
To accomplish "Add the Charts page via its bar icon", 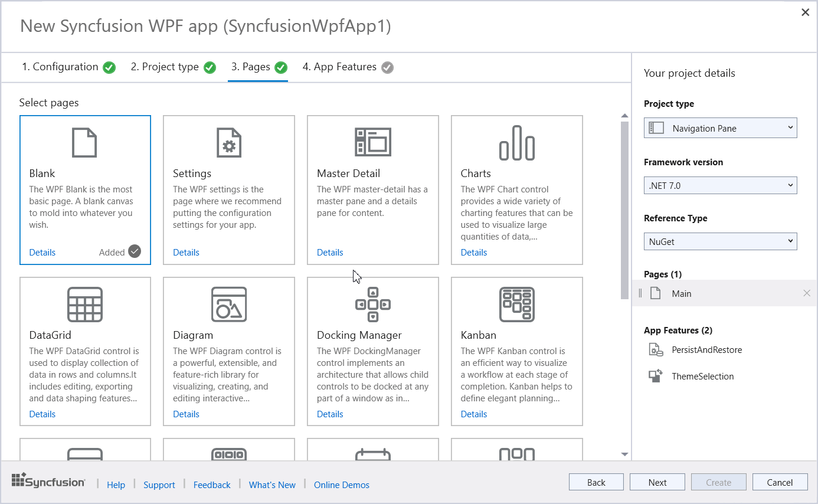I will click(516, 142).
